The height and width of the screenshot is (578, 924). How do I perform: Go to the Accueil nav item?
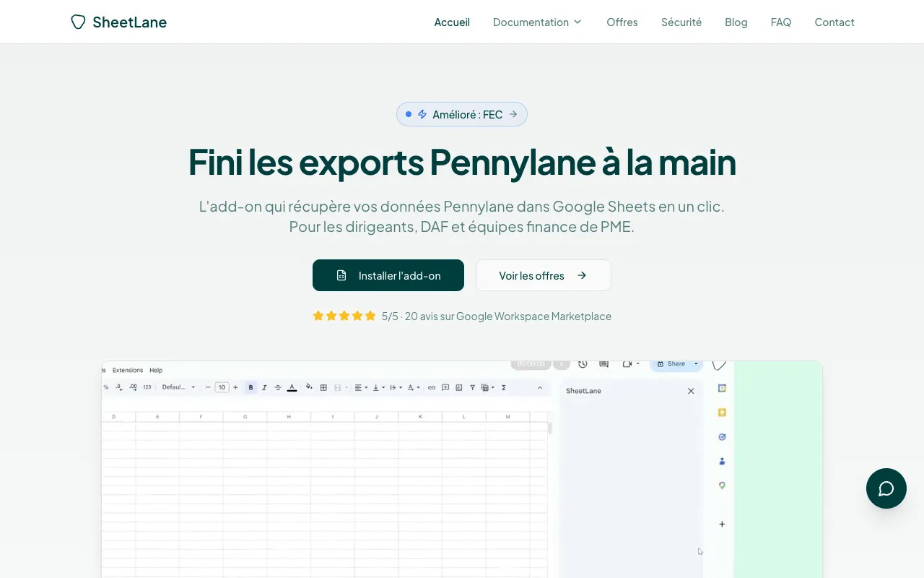point(452,22)
